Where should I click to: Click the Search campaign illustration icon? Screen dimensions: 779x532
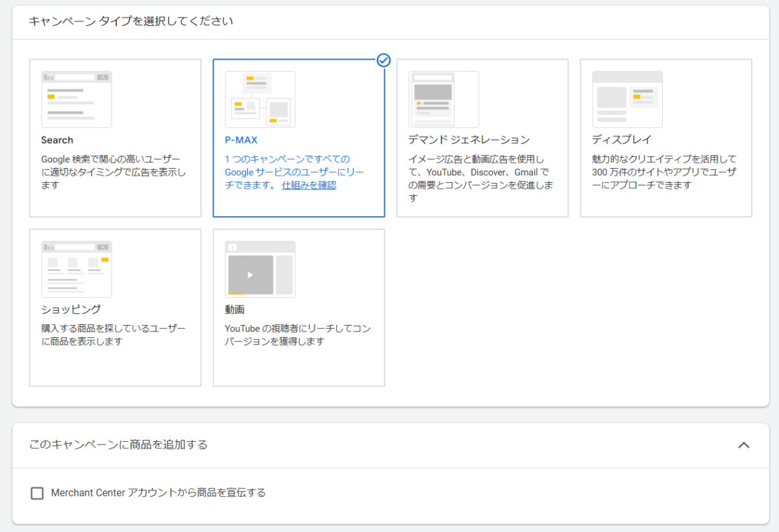coord(77,99)
